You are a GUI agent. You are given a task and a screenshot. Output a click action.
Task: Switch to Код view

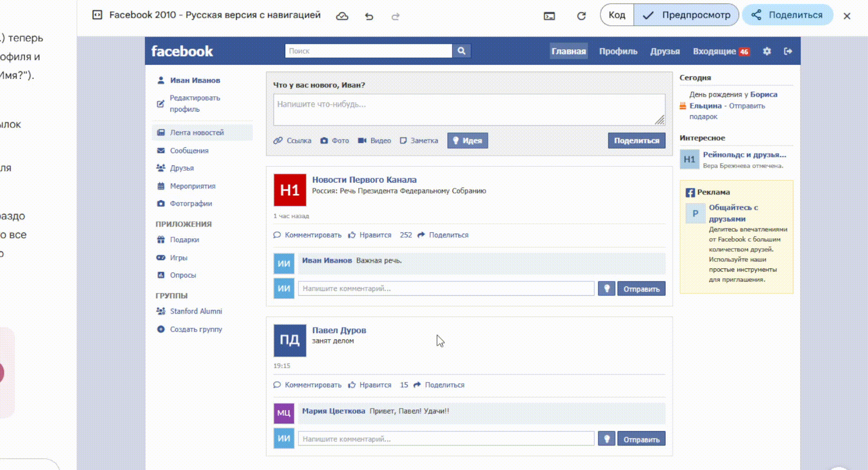(x=617, y=14)
